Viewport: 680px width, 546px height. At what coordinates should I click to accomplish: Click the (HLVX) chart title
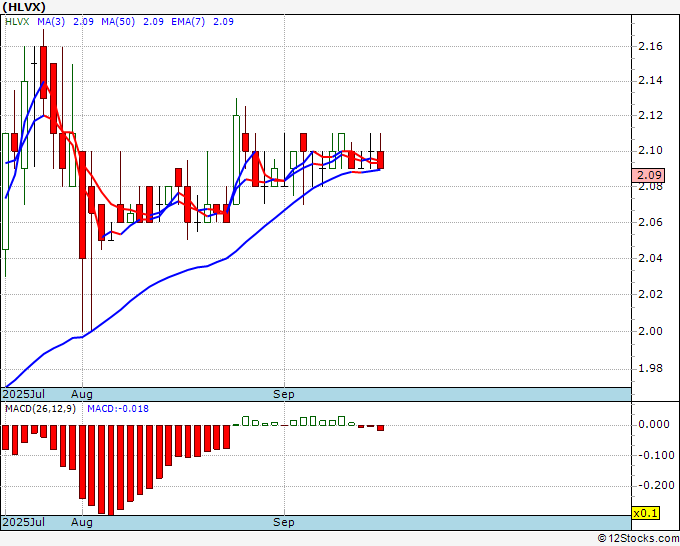pyautogui.click(x=24, y=7)
